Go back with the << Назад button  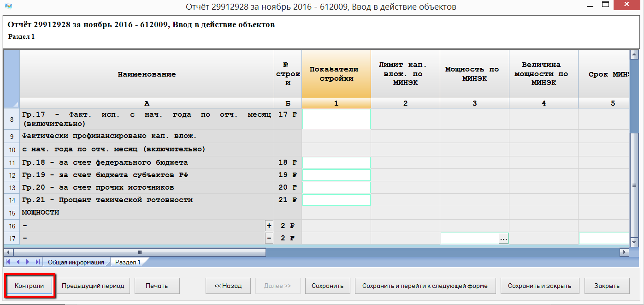coord(228,286)
